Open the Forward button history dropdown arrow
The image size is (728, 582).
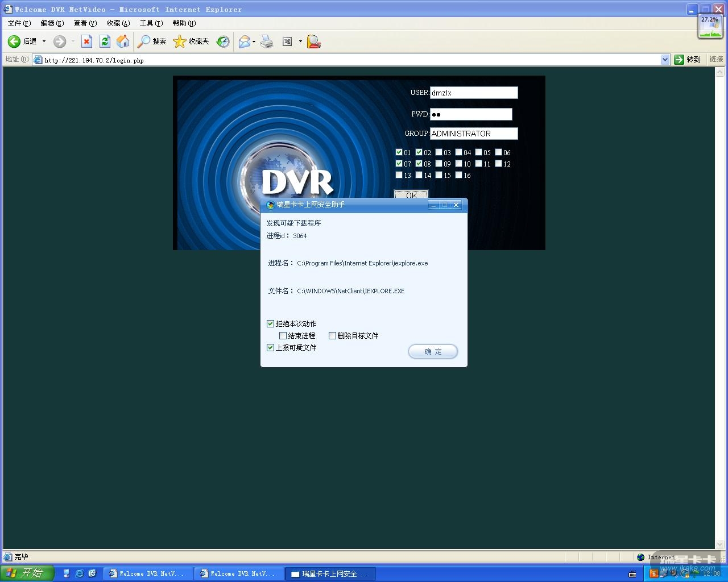coord(73,41)
